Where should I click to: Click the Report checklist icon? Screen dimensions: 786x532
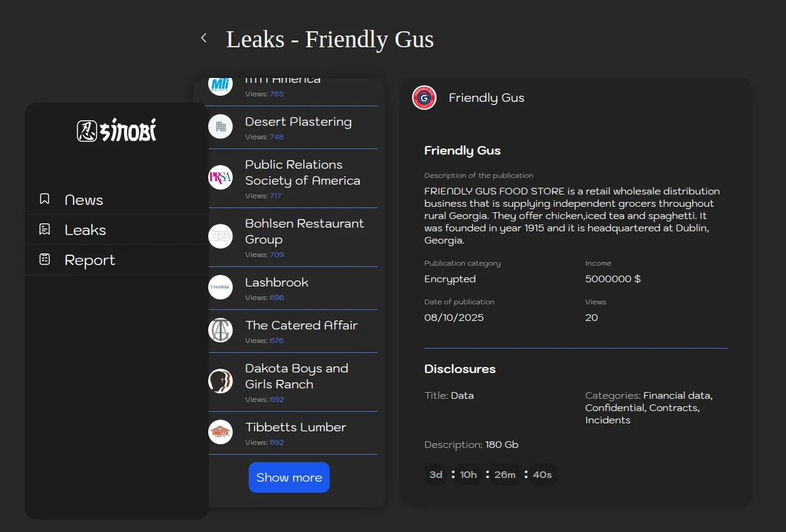point(45,260)
